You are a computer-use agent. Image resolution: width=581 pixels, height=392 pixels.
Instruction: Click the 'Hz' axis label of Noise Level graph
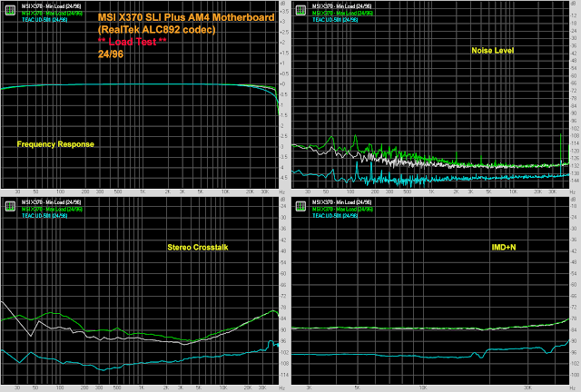[x=573, y=192]
